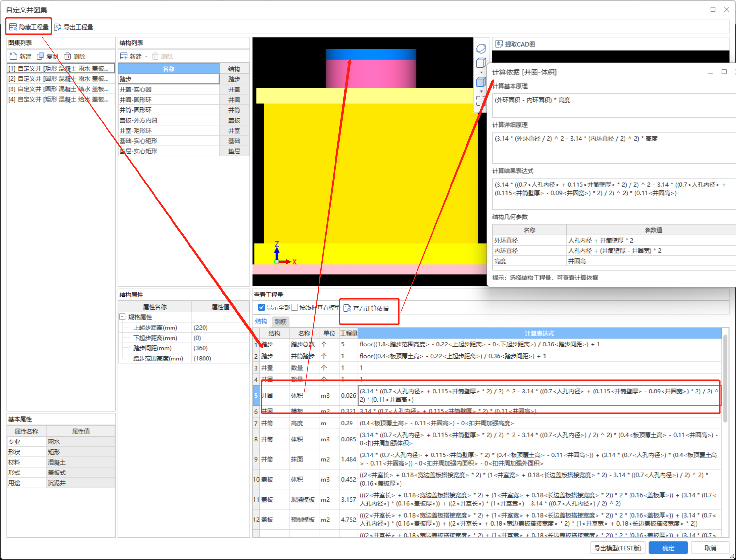The width and height of the screenshot is (736, 560).
Task: Click the 复制 atlas icon
Action: click(x=41, y=56)
